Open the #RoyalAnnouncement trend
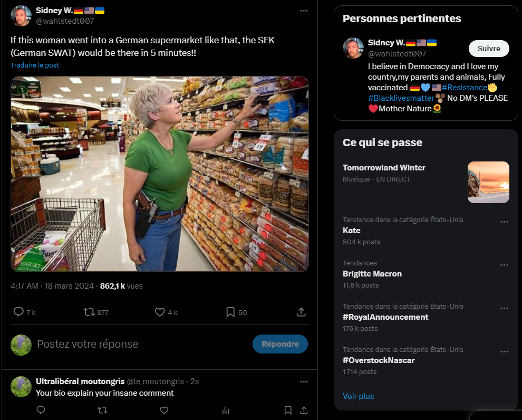Image resolution: width=522 pixels, height=420 pixels. 385,317
